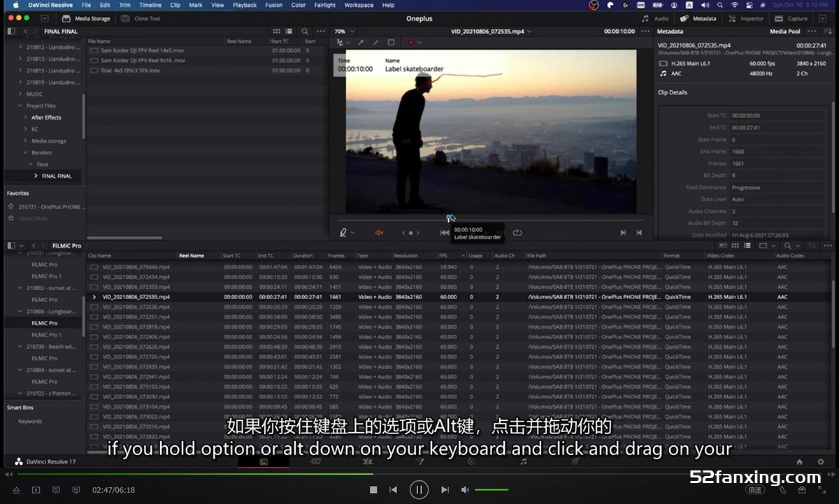
Task: Sort media pool by Video Codec column
Action: pyautogui.click(x=720, y=256)
